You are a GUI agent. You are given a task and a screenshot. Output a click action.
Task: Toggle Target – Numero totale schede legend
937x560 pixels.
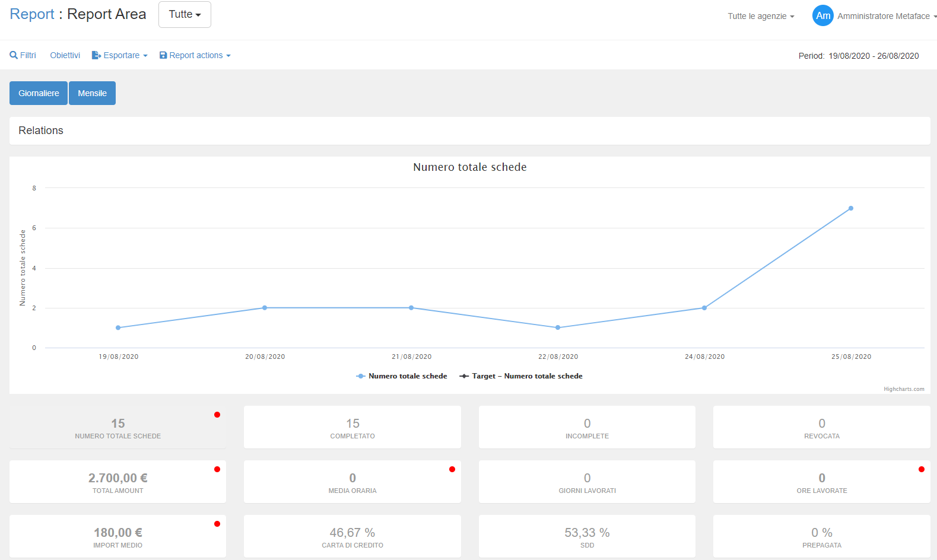pyautogui.click(x=521, y=376)
